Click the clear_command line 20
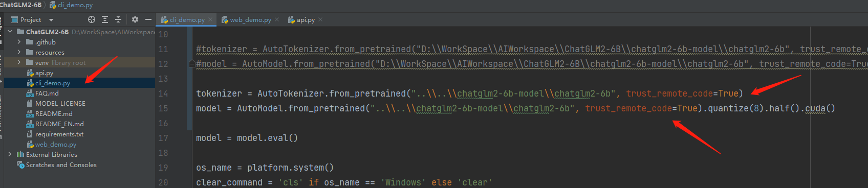This screenshot has width=868, height=188. (x=344, y=182)
